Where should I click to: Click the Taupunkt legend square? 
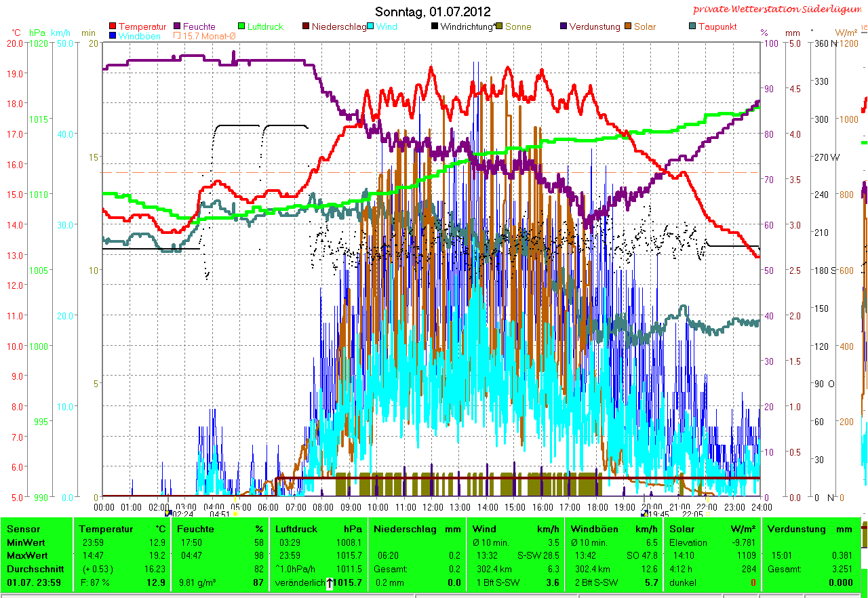pyautogui.click(x=692, y=27)
